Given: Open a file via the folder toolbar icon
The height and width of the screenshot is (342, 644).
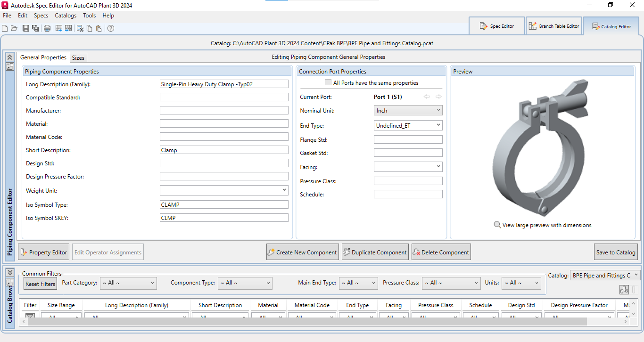Looking at the screenshot, I should (14, 28).
